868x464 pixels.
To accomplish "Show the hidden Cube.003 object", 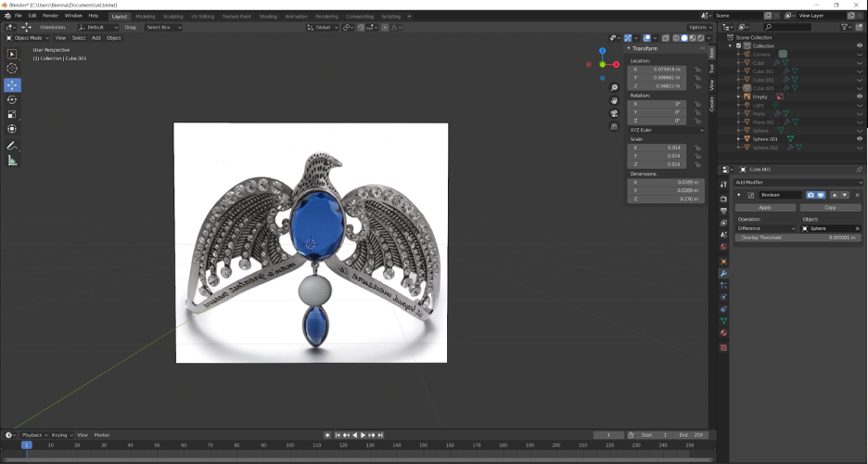I will click(859, 88).
